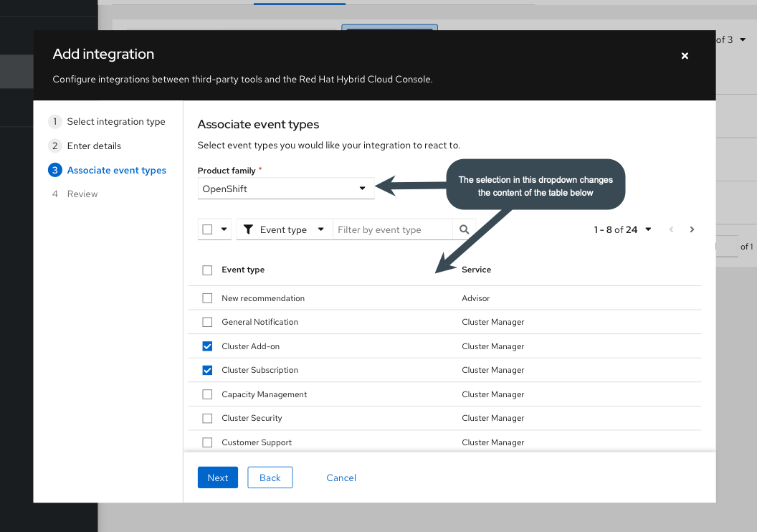Click the Cancel link
Image resolution: width=757 pixels, height=532 pixels.
click(341, 478)
